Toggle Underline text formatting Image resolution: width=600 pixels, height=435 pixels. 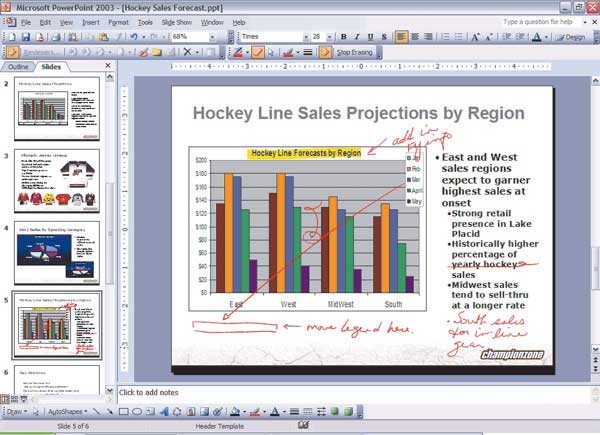370,36
